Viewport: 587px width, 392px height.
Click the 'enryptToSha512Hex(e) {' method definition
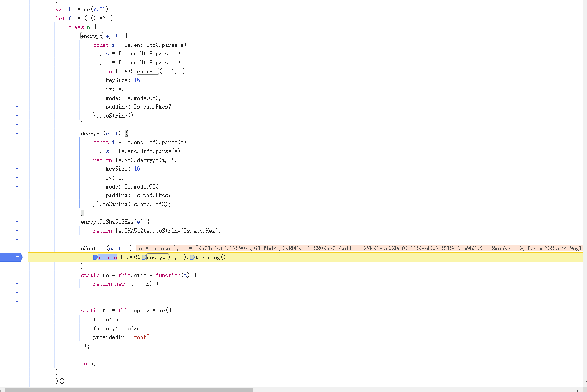[115, 222]
